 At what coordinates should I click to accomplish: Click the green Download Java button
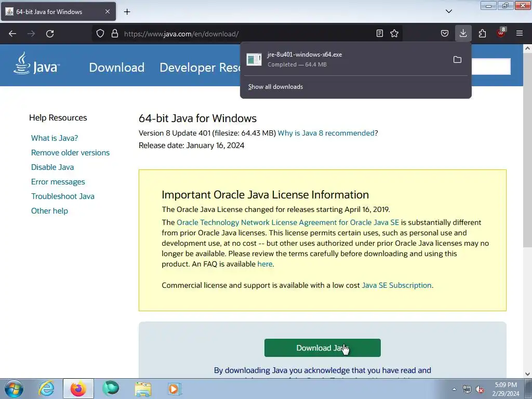click(322, 348)
